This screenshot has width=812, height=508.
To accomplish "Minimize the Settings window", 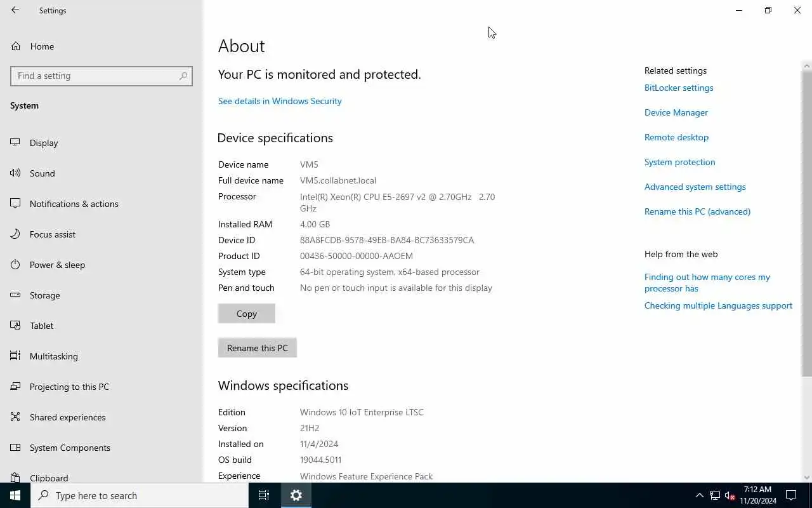I will click(x=739, y=10).
